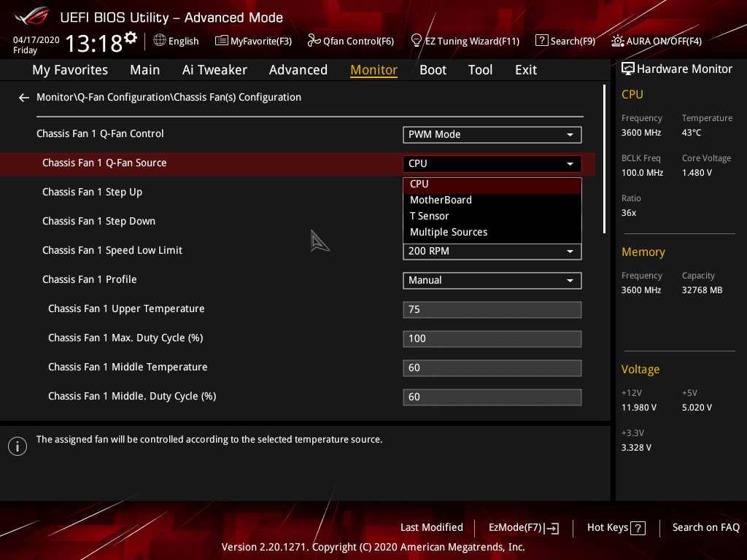Click the 13:18 clock display

94,43
